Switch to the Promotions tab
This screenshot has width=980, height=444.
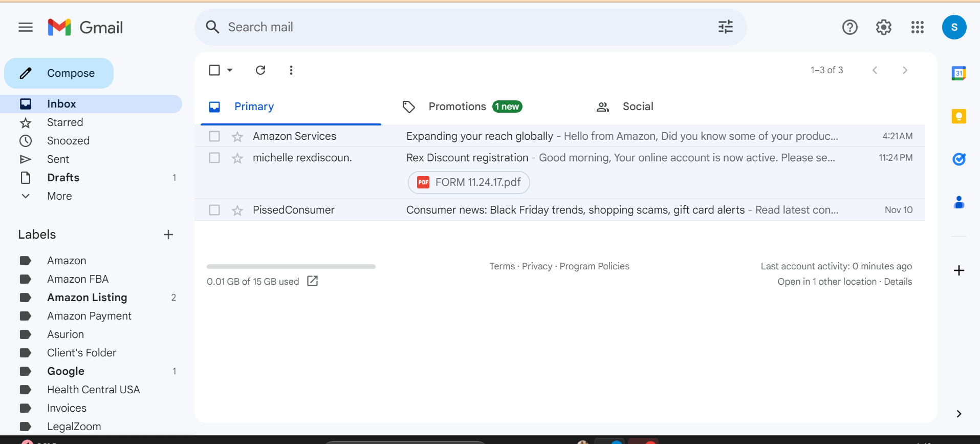click(x=475, y=107)
